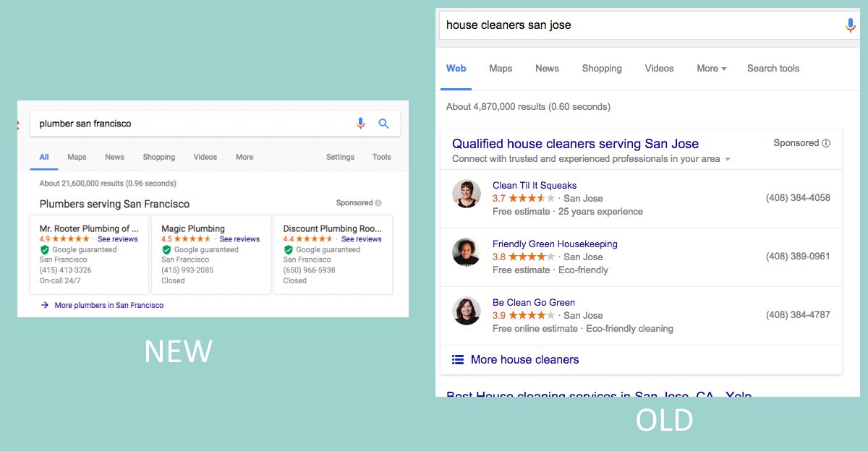Screen dimensions: 868x451
Task: Open Clean Til It Squeaks profile photo
Action: click(x=467, y=194)
